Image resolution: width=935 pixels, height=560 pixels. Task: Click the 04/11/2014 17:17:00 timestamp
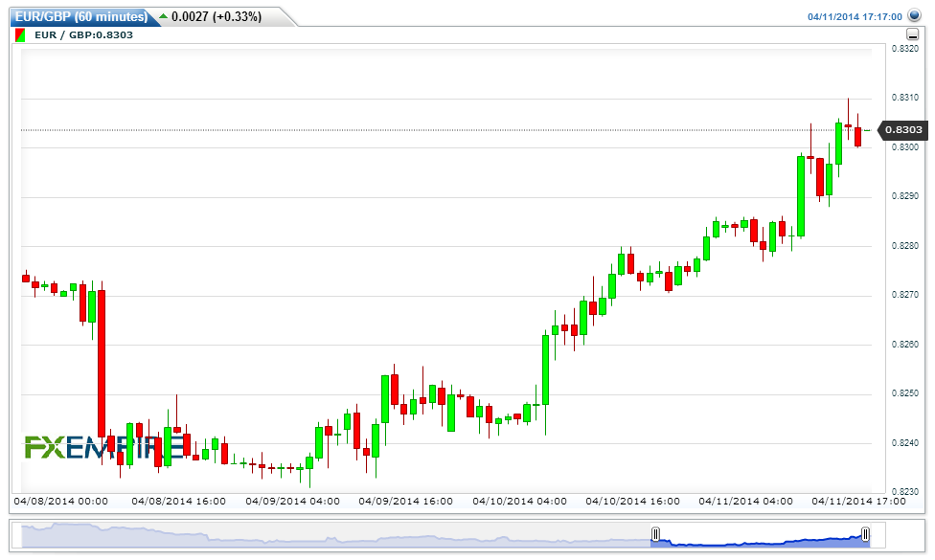pos(855,16)
